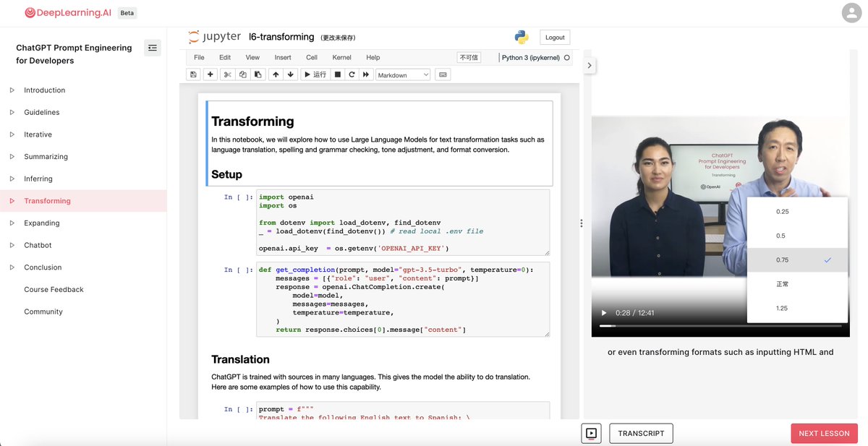Open the Course Feedback link
This screenshot has width=868, height=446.
coord(54,290)
